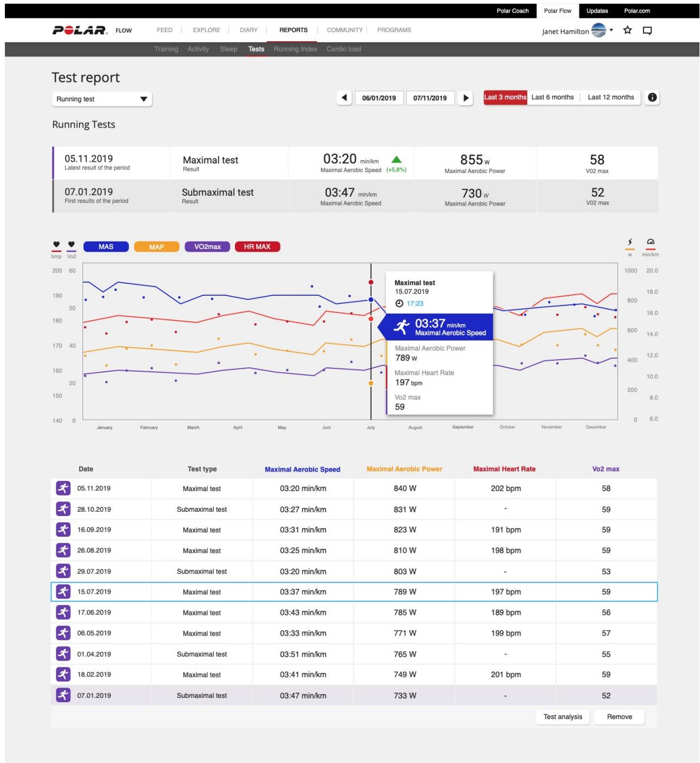Open the DIARY menu
Image resolution: width=700 pixels, height=763 pixels.
tap(249, 30)
